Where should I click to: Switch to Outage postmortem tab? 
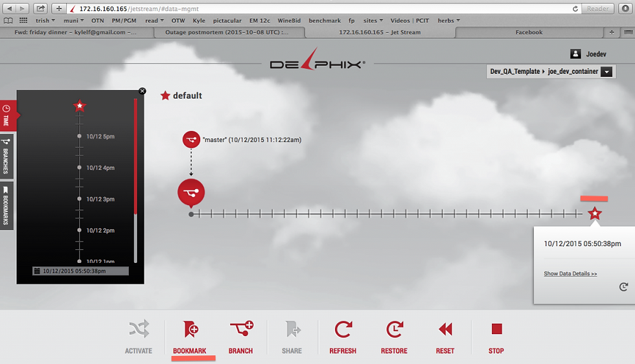(229, 32)
